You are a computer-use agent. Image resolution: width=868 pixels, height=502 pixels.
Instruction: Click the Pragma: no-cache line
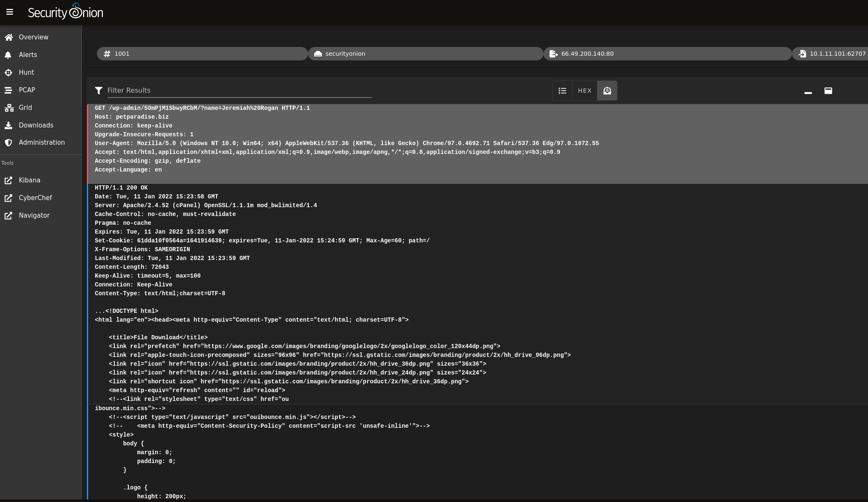tap(123, 223)
